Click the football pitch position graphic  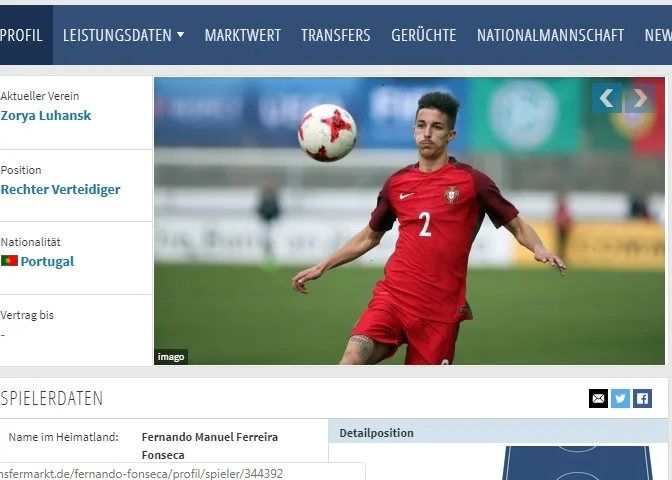click(x=576, y=463)
